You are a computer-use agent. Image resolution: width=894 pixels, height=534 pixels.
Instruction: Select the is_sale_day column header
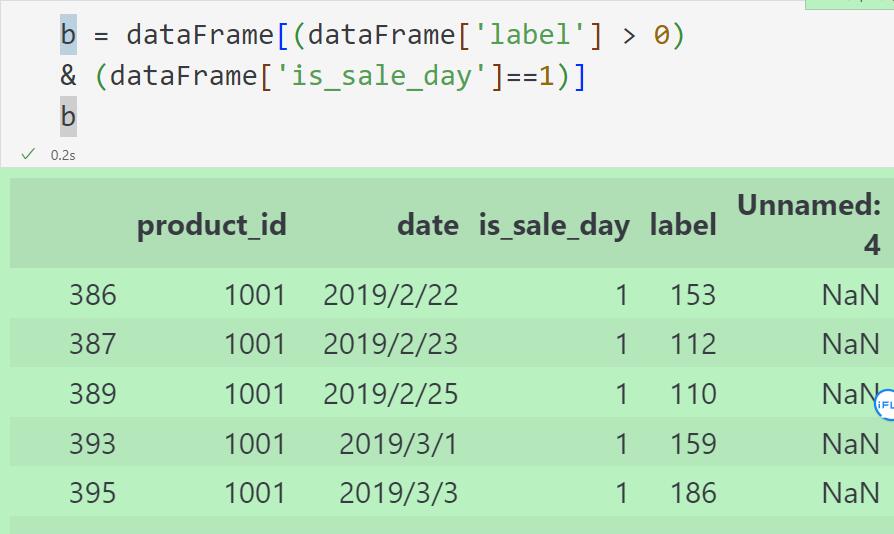(x=554, y=225)
